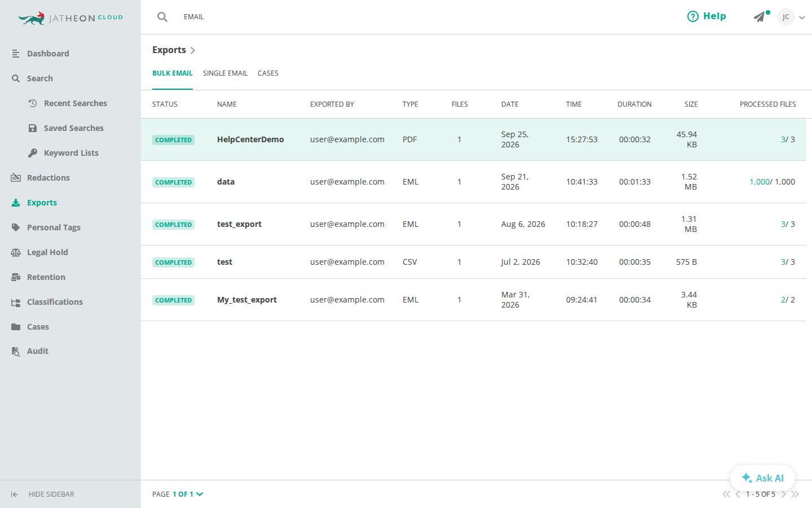Image resolution: width=812 pixels, height=508 pixels.
Task: Click the Recent Searches clock icon
Action: coord(33,103)
